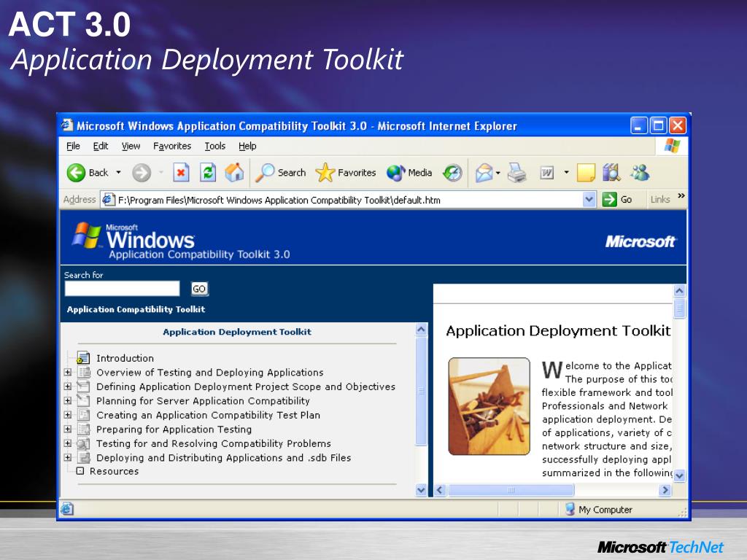Image resolution: width=747 pixels, height=560 pixels.
Task: Open the Back history dropdown arrow
Action: (119, 172)
